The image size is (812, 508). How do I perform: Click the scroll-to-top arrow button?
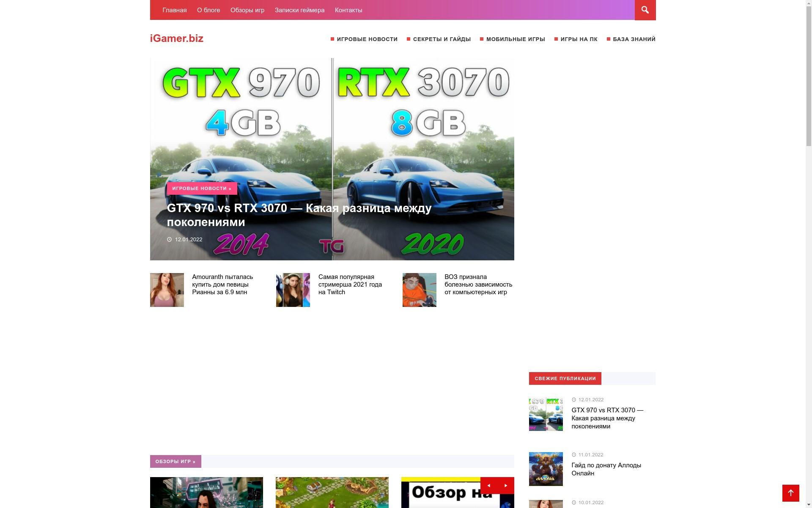(790, 493)
